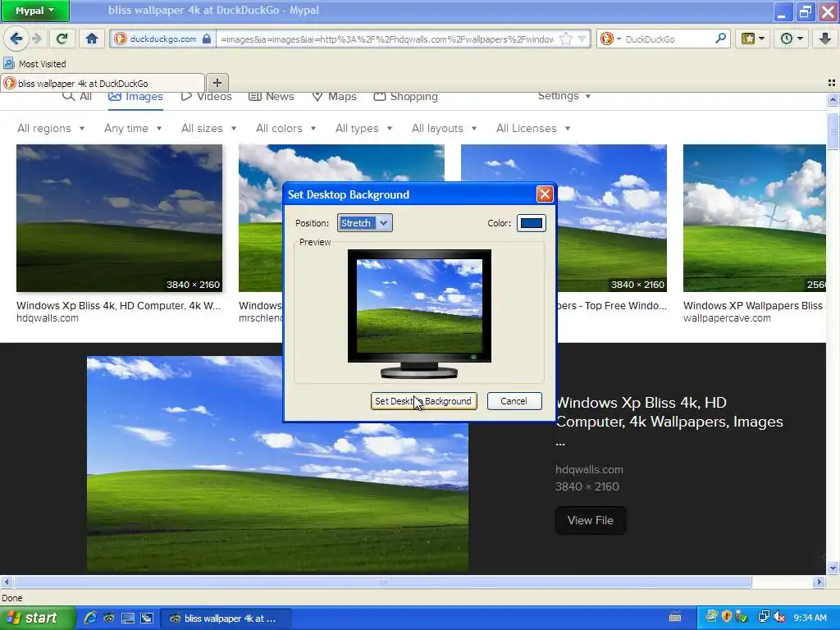Click the horizontal scrollbar left arrow
This screenshot has width=840, height=630.
7,582
